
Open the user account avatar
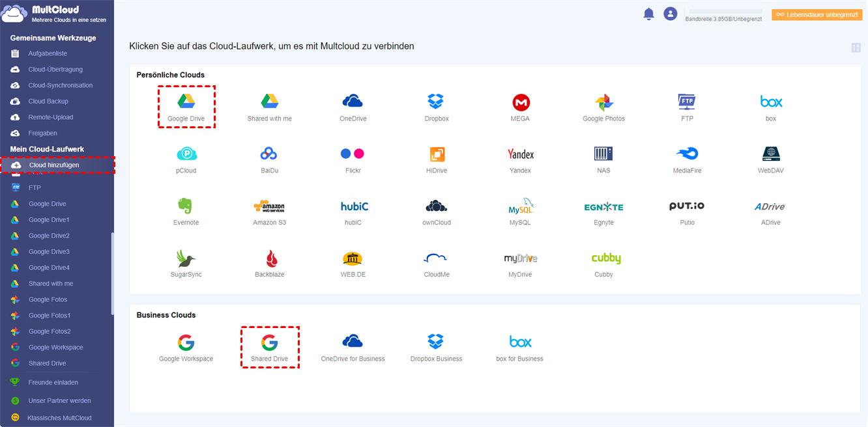[670, 14]
